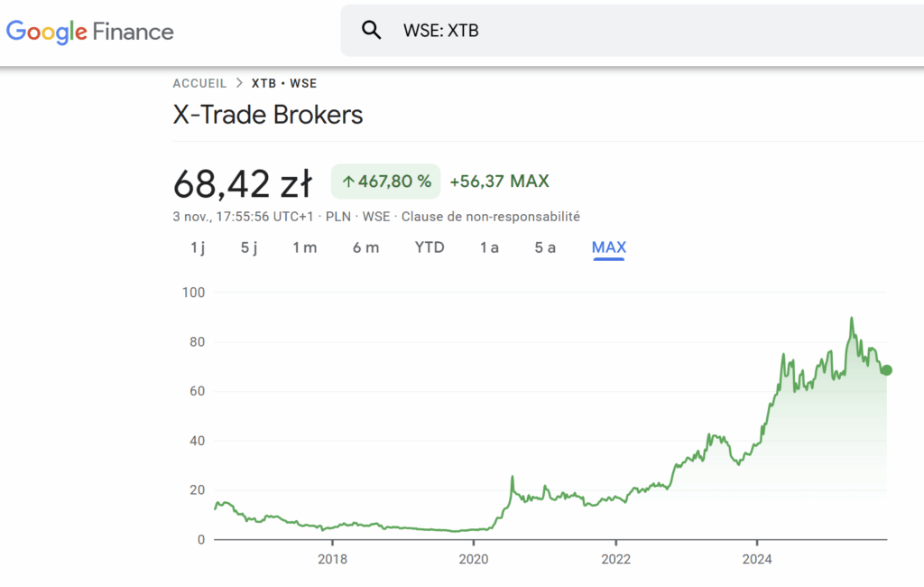The width and height of the screenshot is (924, 587).
Task: Select the MAX time range tab
Action: [608, 247]
